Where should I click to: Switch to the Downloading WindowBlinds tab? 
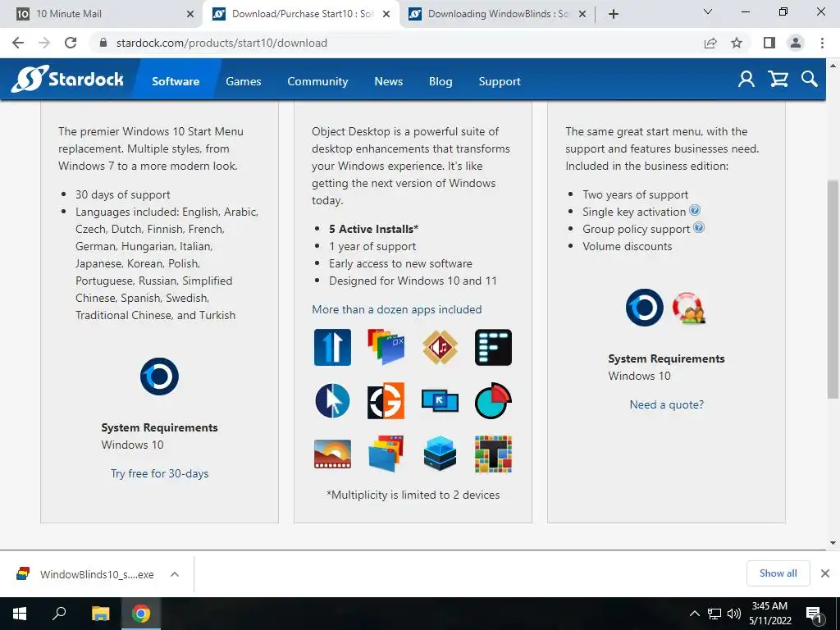[x=498, y=14]
